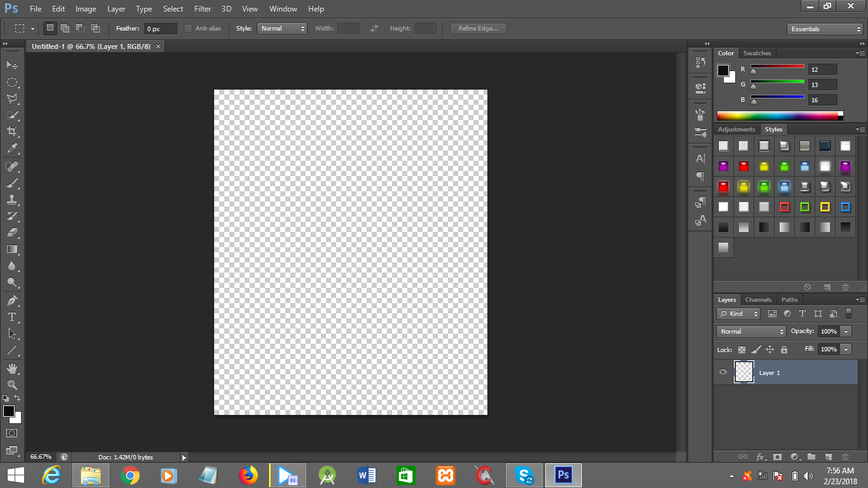Select the Polygonal Lasso tool

[x=12, y=98]
